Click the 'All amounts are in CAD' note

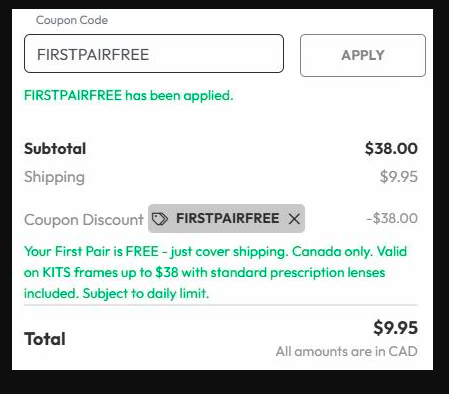tap(347, 351)
